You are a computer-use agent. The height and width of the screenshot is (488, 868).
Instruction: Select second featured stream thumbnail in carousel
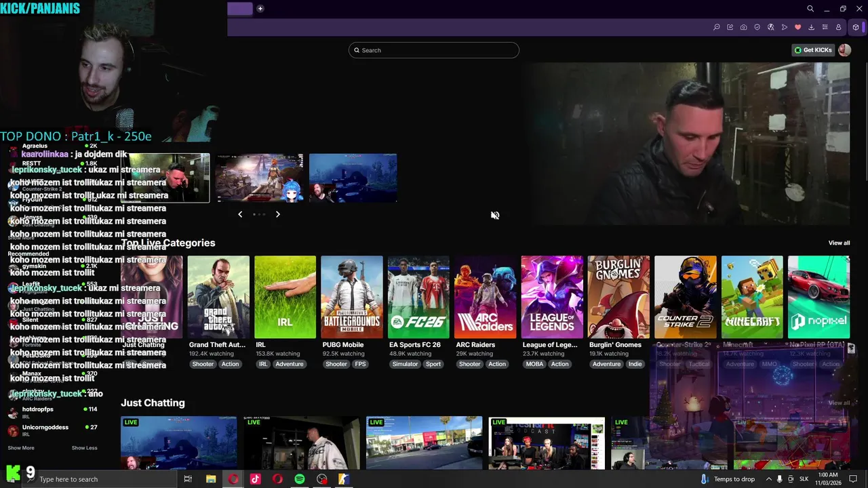(x=259, y=178)
